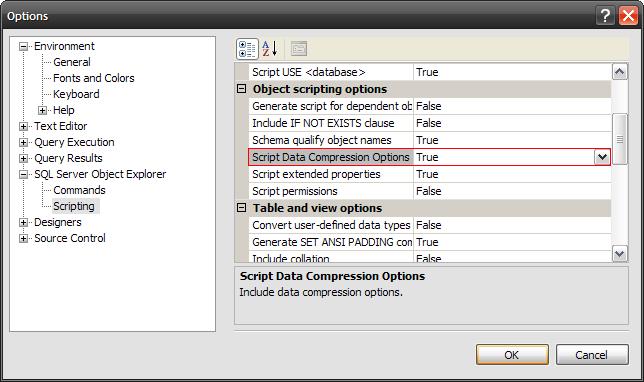644x382 pixels.
Task: Select Help tree item label
Action: tap(64, 110)
